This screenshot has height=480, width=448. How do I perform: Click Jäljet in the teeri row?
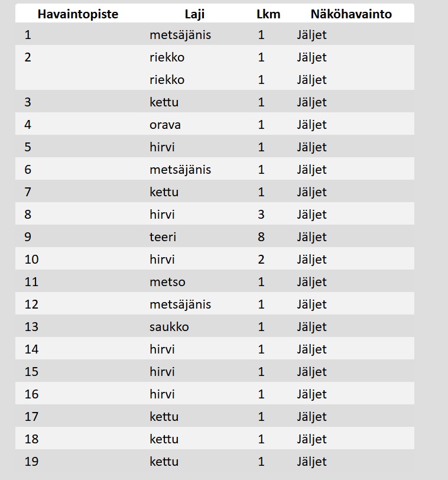click(x=311, y=237)
